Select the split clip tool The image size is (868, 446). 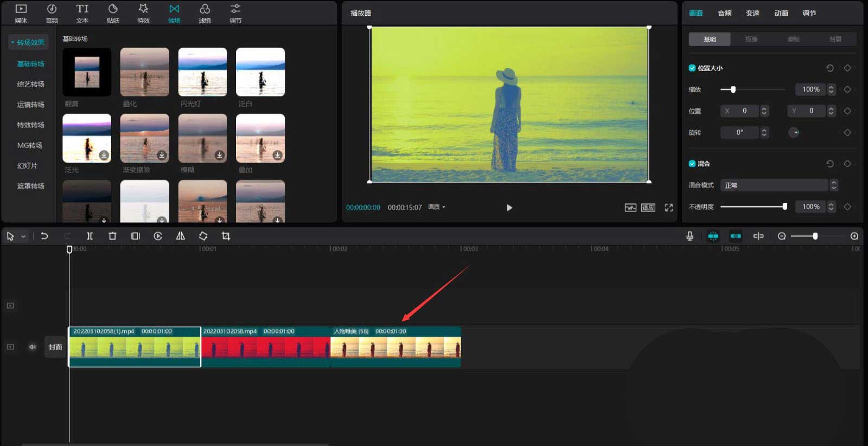click(x=90, y=236)
